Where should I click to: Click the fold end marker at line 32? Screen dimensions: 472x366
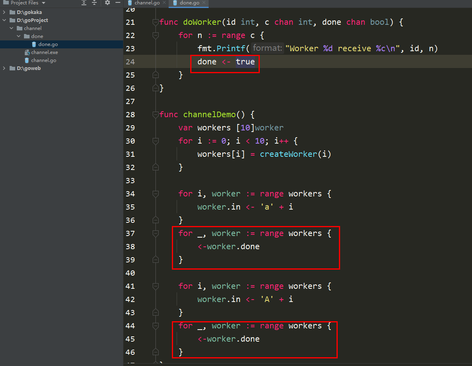[155, 167]
